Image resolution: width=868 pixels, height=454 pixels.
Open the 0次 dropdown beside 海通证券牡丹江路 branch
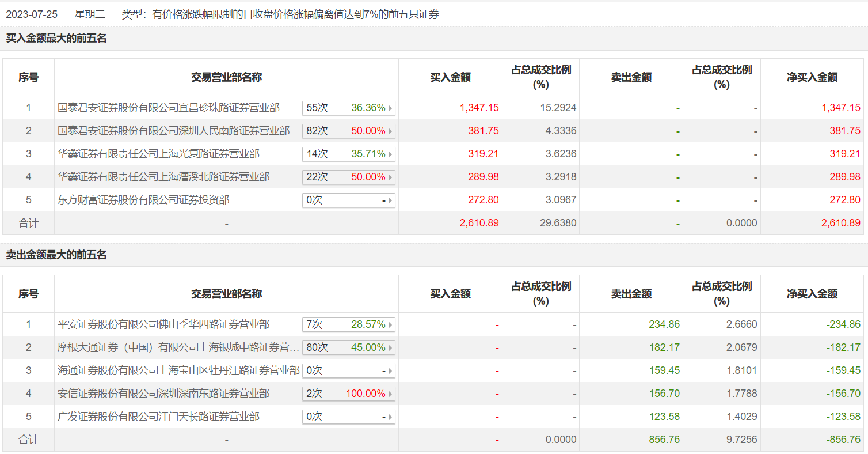[x=349, y=370]
